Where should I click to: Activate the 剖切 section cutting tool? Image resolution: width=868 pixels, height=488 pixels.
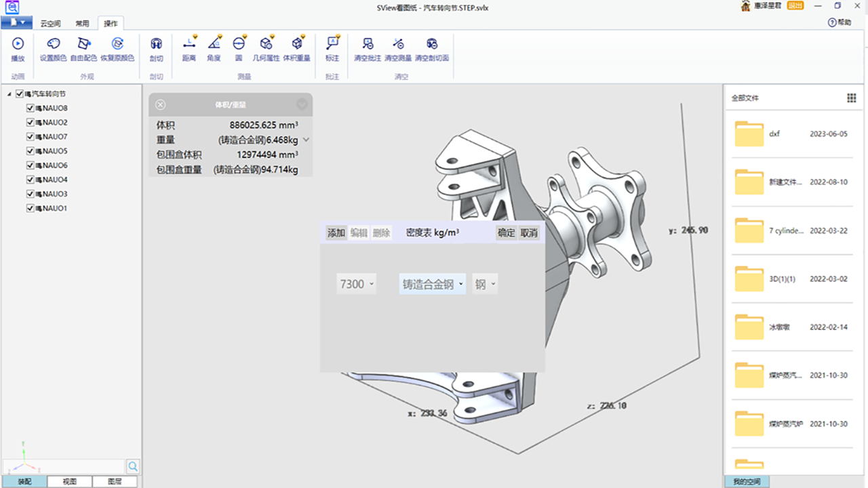click(x=156, y=49)
